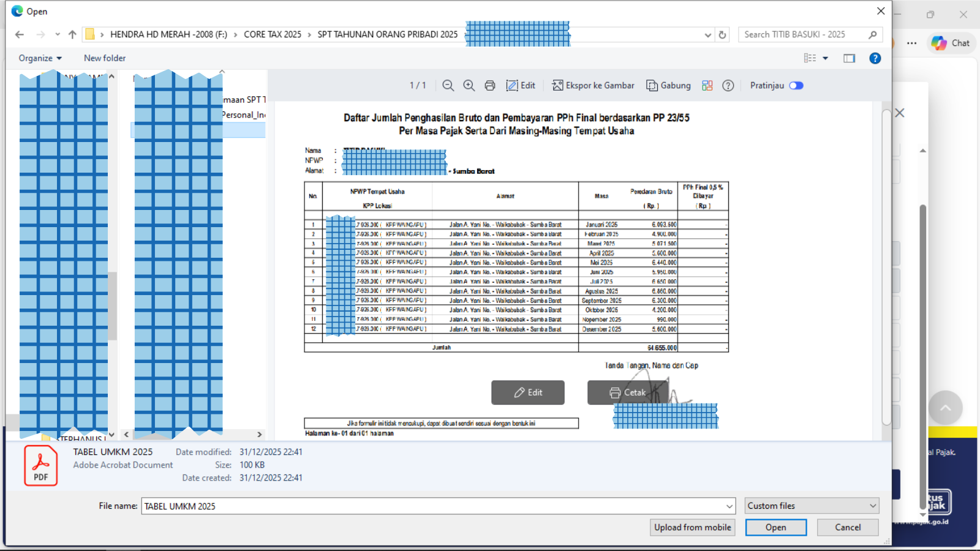The image size is (980, 551).
Task: Open the Organize menu
Action: click(40, 58)
